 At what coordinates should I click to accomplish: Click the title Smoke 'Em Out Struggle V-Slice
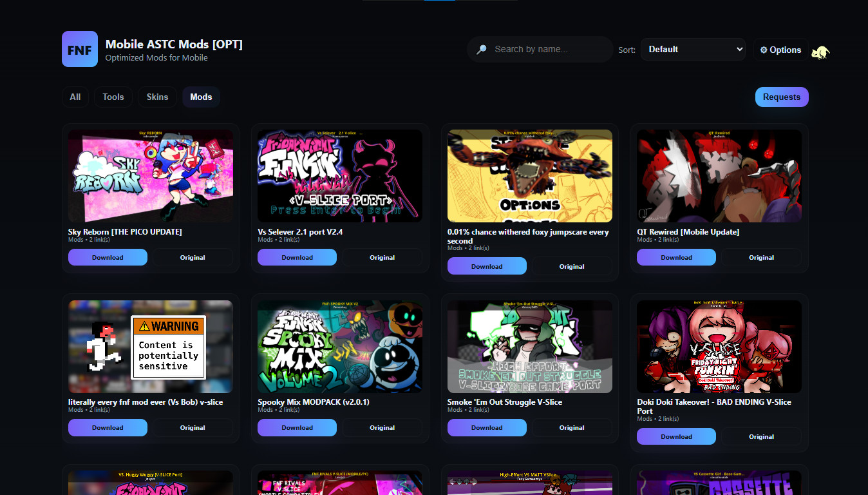[x=505, y=402]
